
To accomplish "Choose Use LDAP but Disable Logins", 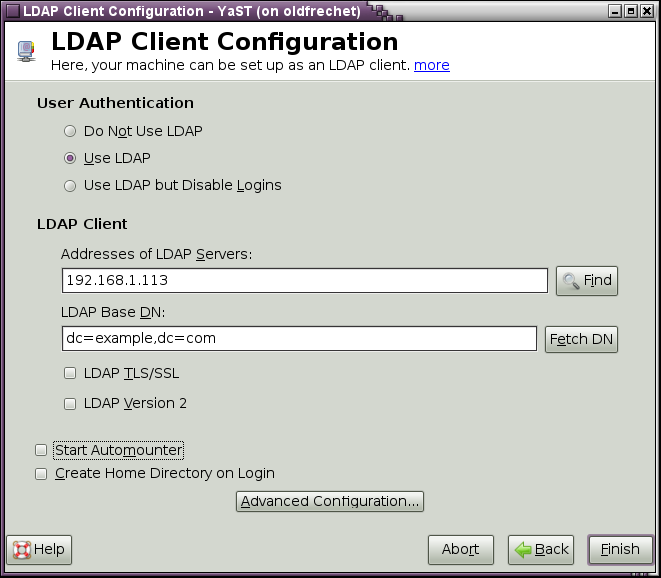I will (70, 185).
